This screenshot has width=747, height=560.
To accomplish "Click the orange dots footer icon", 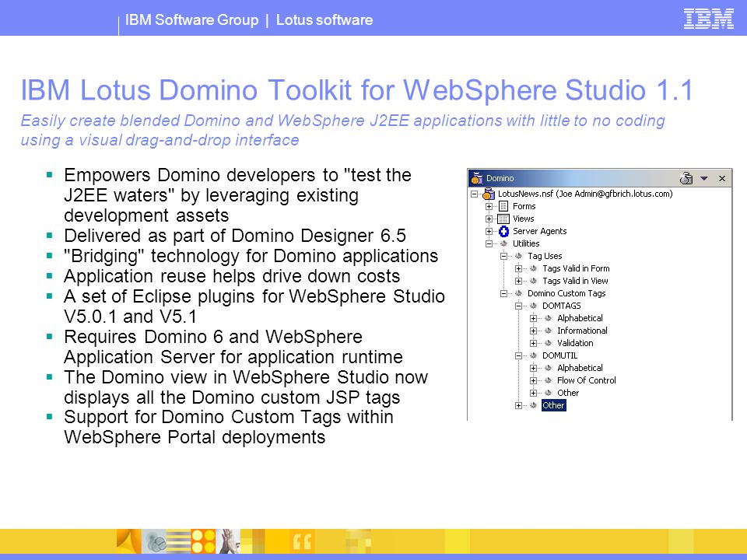I will 203,541.
